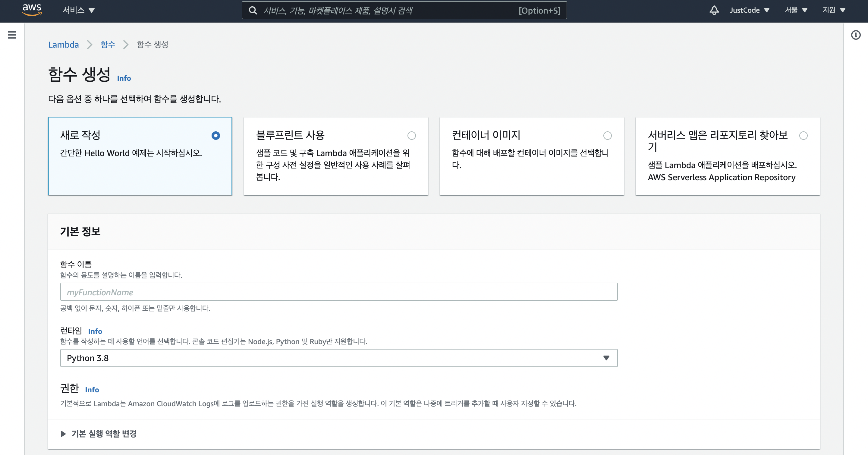This screenshot has height=455, width=868.
Task: Focus the myFunctionName input field
Action: (339, 292)
